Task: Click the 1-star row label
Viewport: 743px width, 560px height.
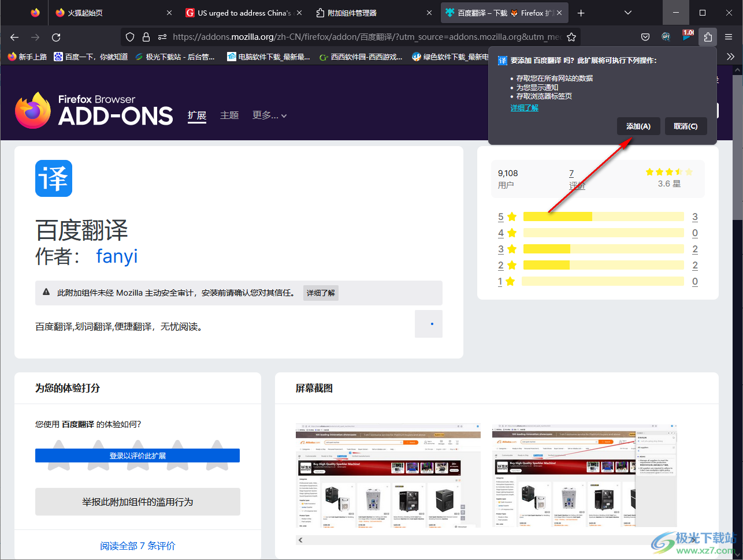Action: [x=500, y=282]
